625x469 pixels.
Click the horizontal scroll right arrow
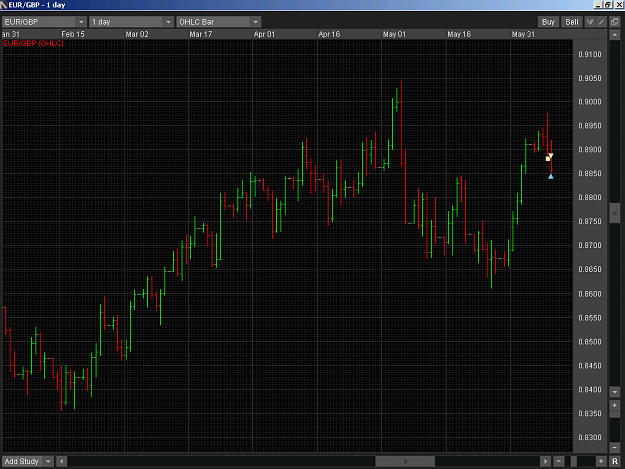(545, 461)
